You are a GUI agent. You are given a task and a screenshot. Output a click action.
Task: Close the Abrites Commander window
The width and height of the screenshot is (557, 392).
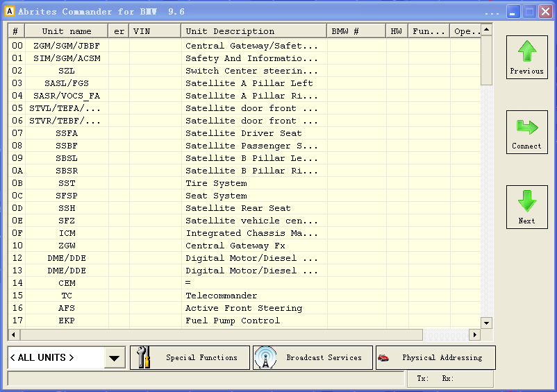click(x=546, y=11)
